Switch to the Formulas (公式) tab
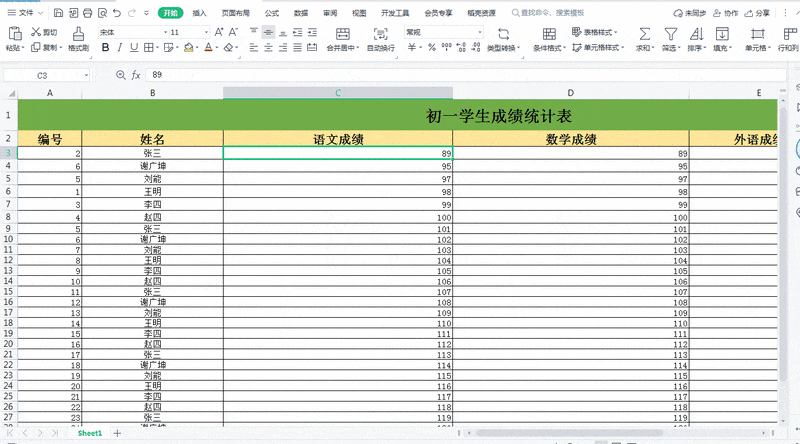The height and width of the screenshot is (444, 800). click(x=271, y=13)
